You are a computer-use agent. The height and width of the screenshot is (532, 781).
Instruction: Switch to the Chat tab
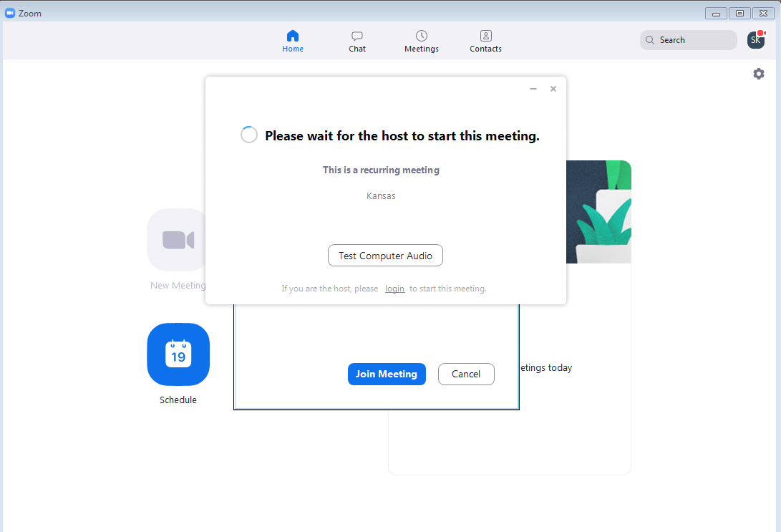tap(357, 42)
